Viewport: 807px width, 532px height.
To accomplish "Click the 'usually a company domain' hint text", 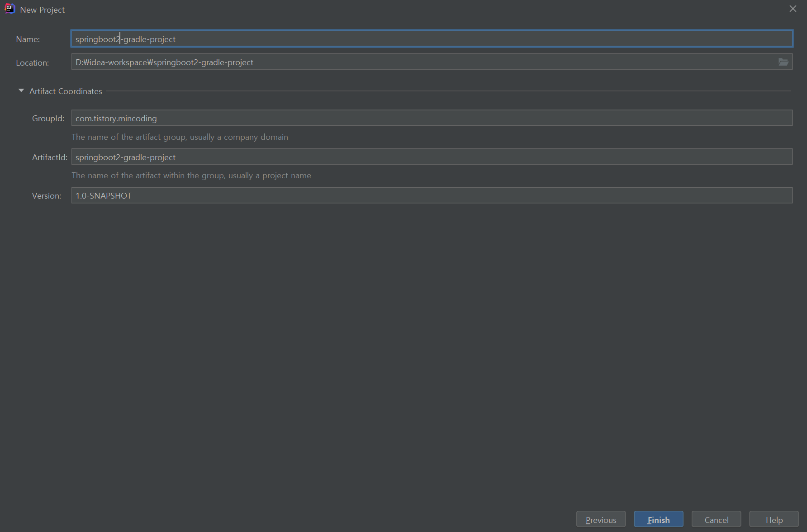I will [239, 137].
